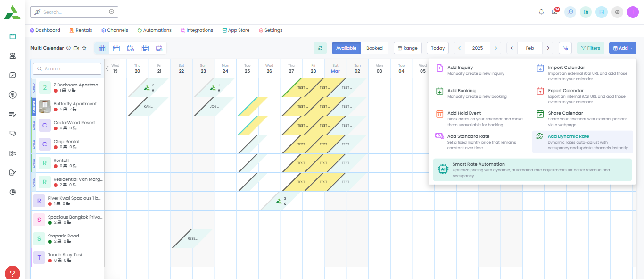The image size is (644, 279).
Task: Click the search settings icon in top search
Action: pos(111,12)
